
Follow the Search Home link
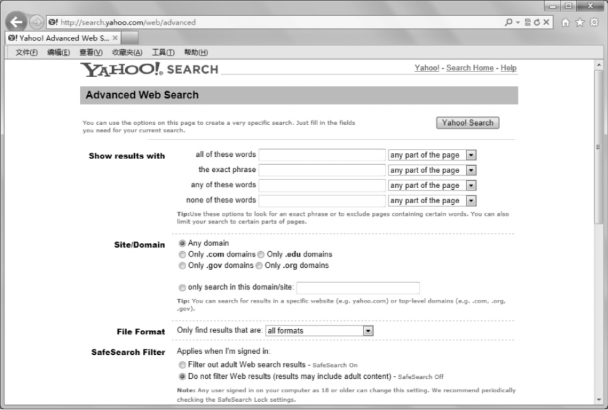coord(470,68)
